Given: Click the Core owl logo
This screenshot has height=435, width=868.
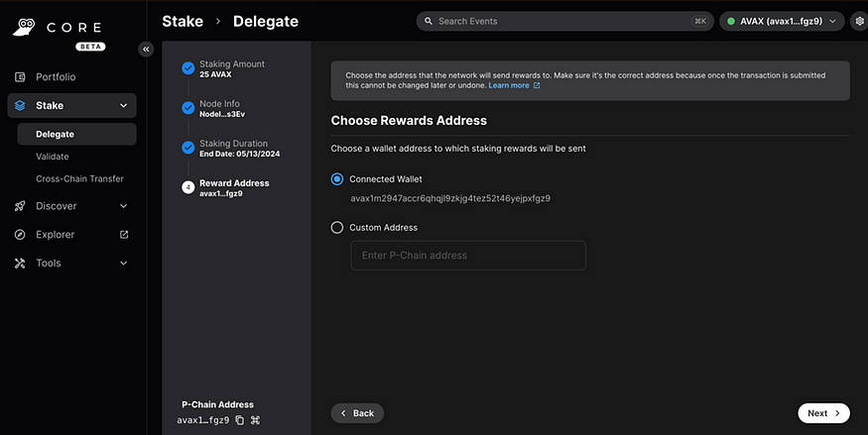Looking at the screenshot, I should [x=24, y=27].
